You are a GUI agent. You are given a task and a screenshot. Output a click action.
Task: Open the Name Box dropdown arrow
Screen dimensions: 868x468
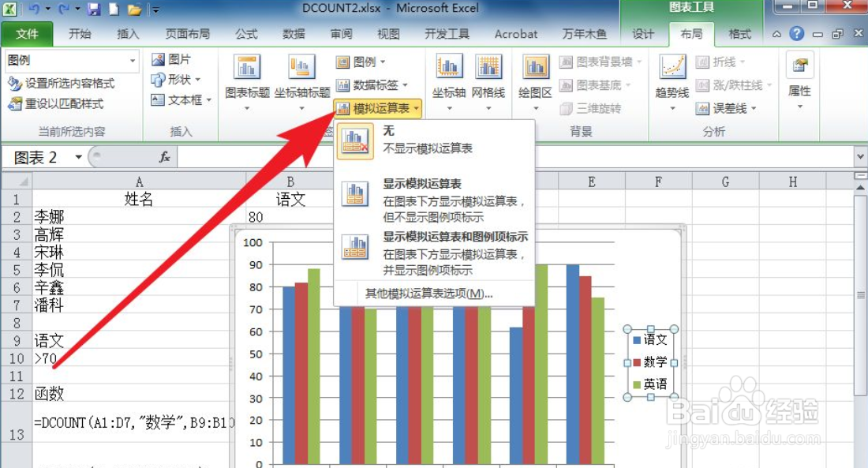tap(79, 157)
